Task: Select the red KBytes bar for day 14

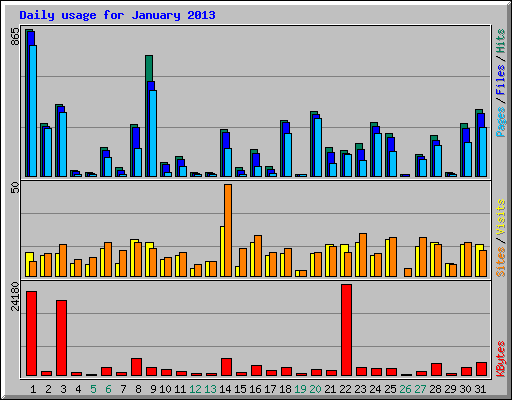Action: [x=226, y=367]
